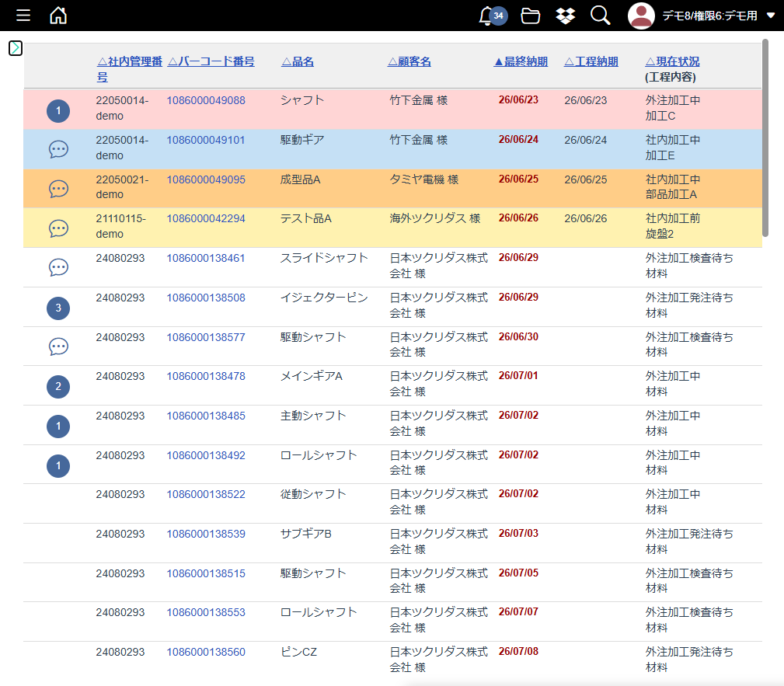Open the Dropbox icon

[566, 16]
